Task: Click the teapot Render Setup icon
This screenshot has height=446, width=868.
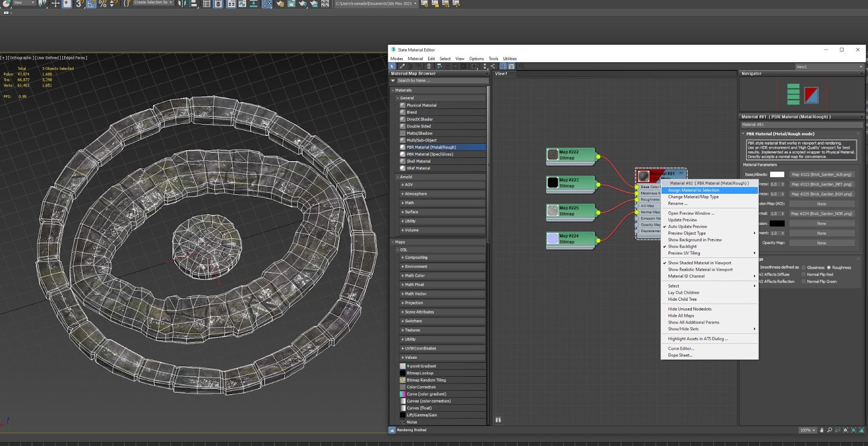Action: (280, 4)
